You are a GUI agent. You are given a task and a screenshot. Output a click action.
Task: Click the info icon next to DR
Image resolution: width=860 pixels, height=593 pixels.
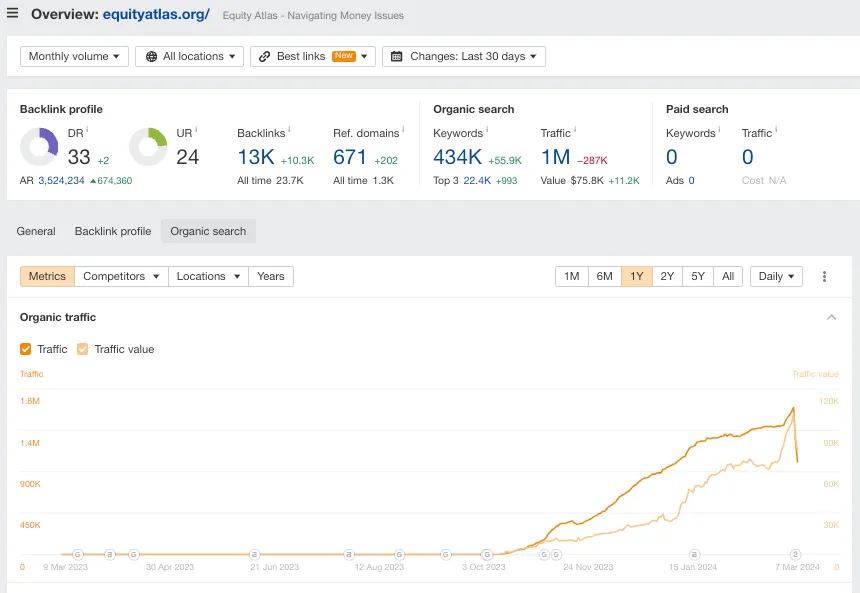click(x=87, y=130)
